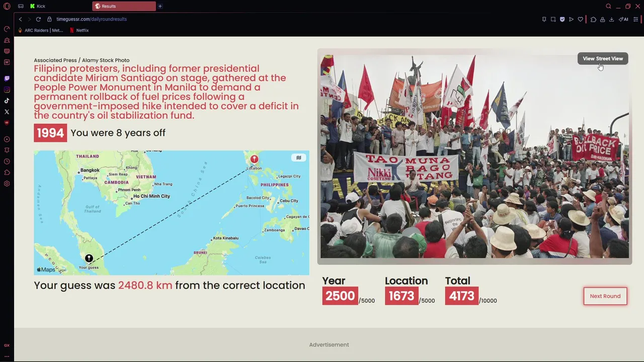644x362 pixels.
Task: Open Twitch in the sidebar
Action: click(7, 78)
